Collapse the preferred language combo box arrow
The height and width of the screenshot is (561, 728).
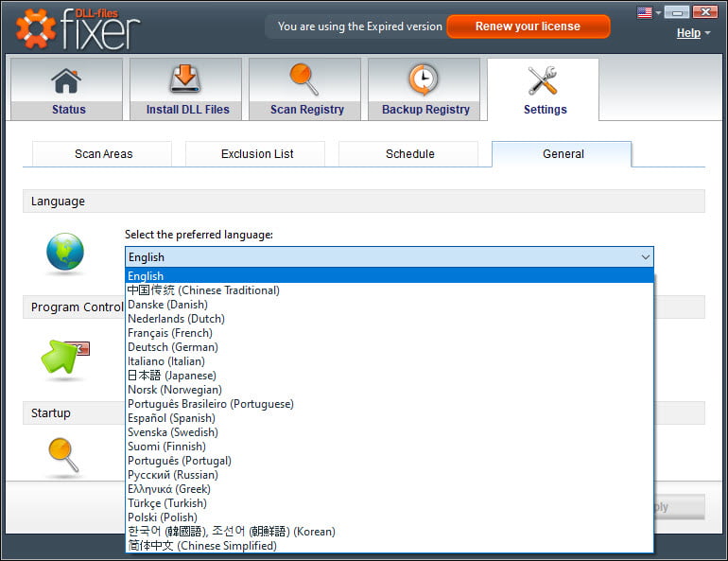pyautogui.click(x=646, y=256)
